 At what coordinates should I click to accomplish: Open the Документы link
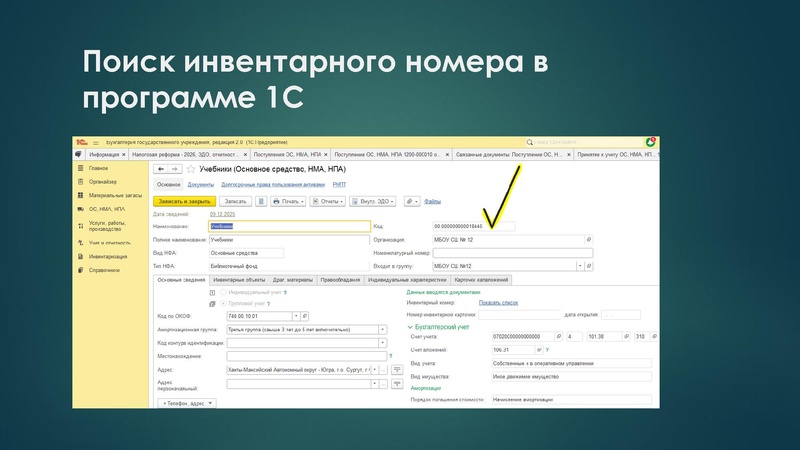click(x=201, y=185)
